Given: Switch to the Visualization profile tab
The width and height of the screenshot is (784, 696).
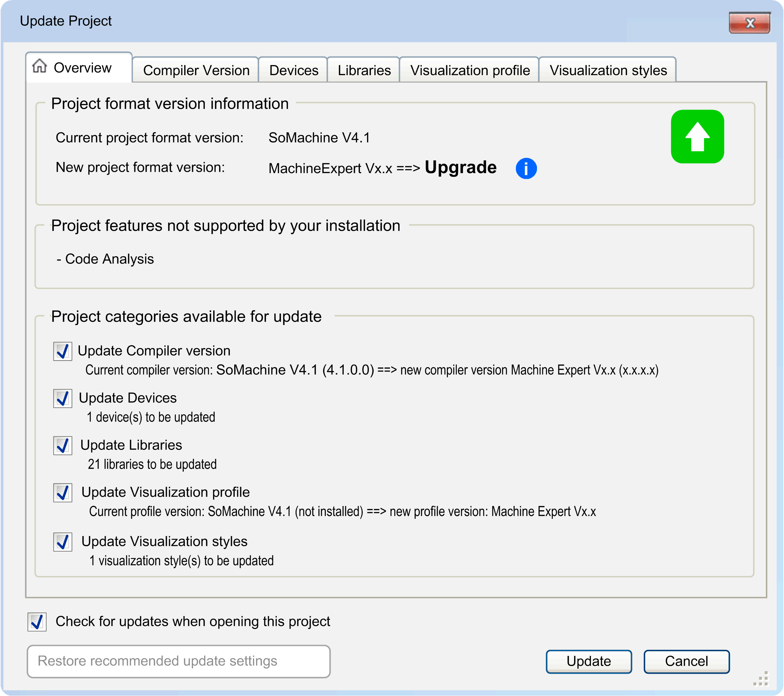Looking at the screenshot, I should click(x=470, y=70).
